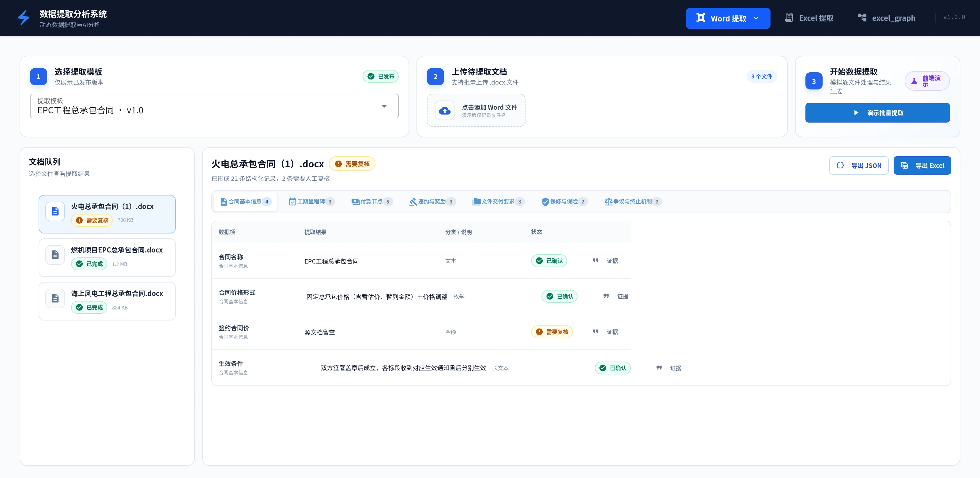Click 已确认 status of 生效条件 row

(612, 368)
